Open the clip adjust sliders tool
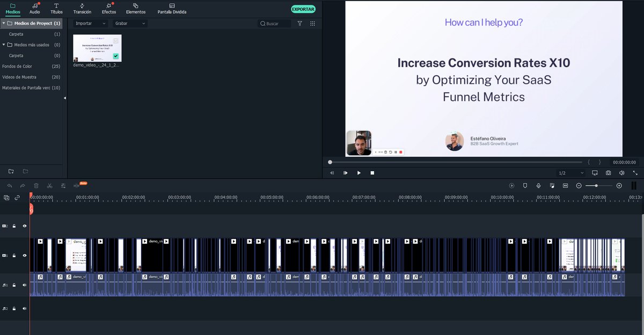This screenshot has width=644, height=335. 63,186
